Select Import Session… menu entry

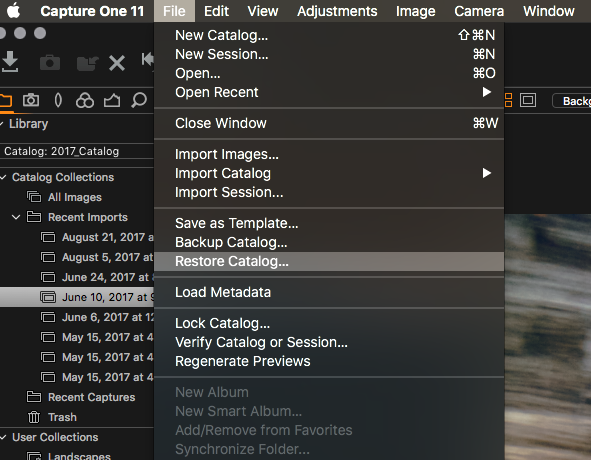pos(329,192)
